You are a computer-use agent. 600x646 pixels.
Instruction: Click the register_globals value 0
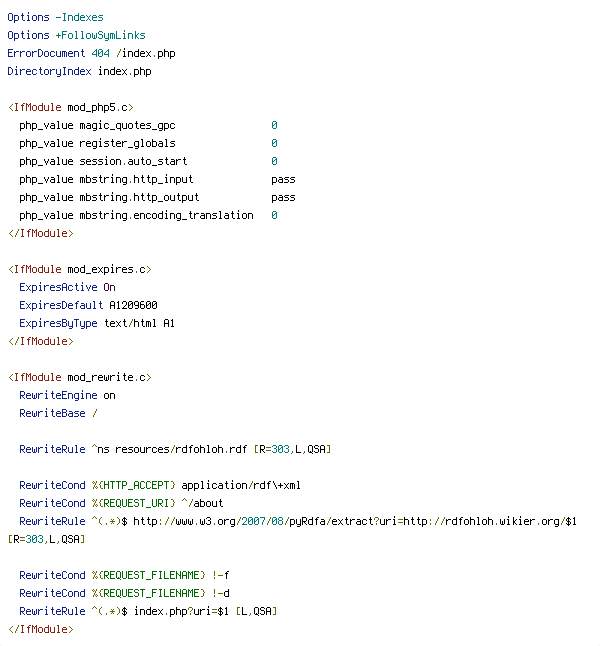coord(274,143)
